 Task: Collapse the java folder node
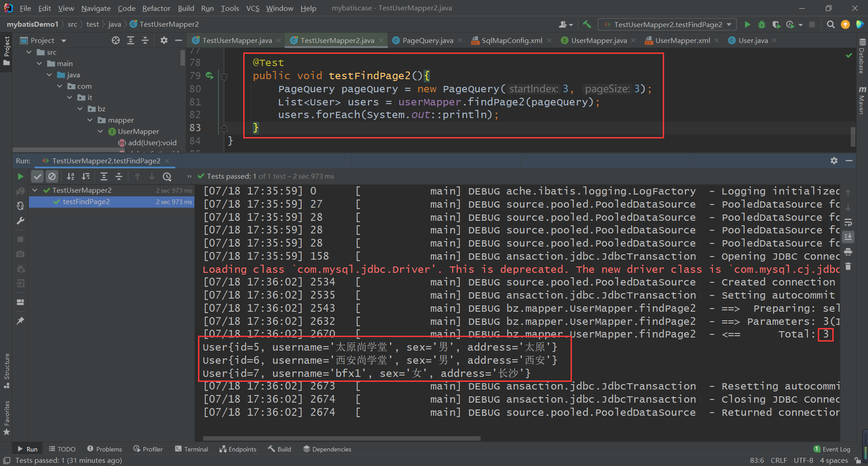49,75
